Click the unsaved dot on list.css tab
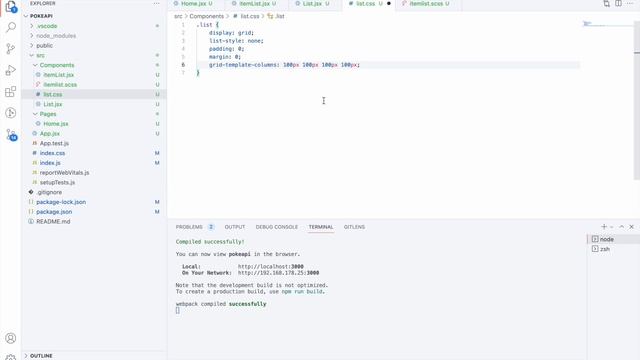The image size is (640, 360). click(389, 4)
